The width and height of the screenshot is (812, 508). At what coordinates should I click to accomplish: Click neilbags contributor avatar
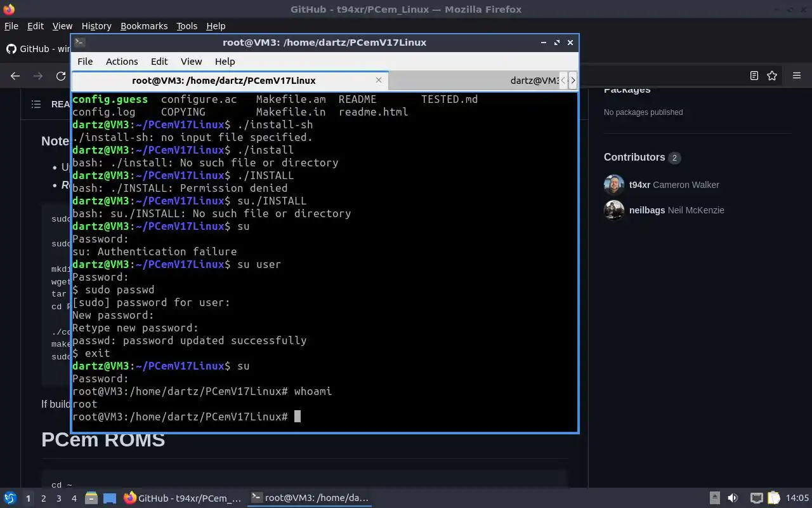[x=614, y=210]
